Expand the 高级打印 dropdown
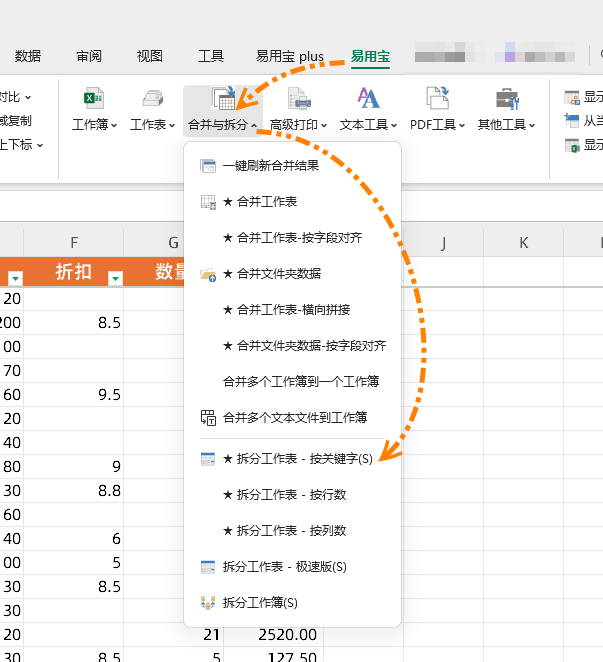This screenshot has width=603, height=662. pyautogui.click(x=324, y=125)
